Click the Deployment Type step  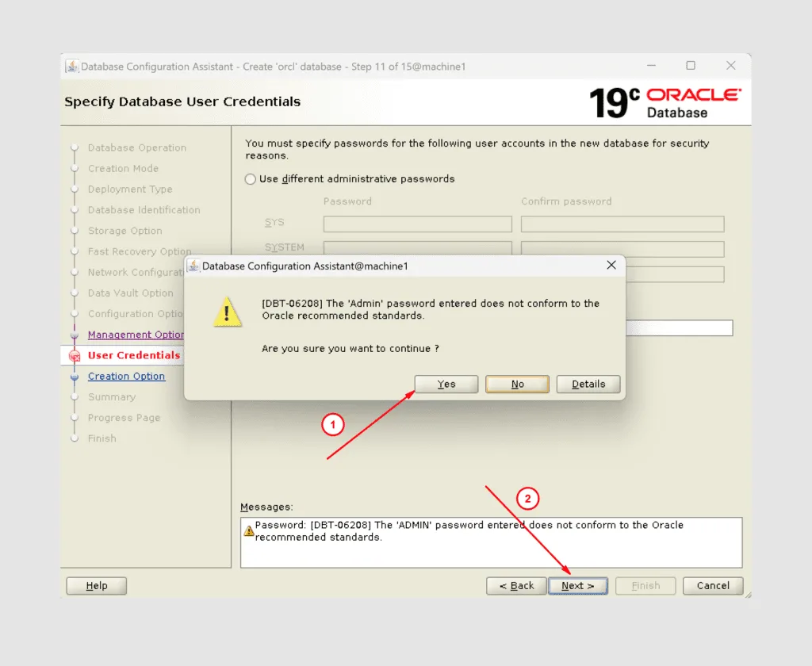130,189
